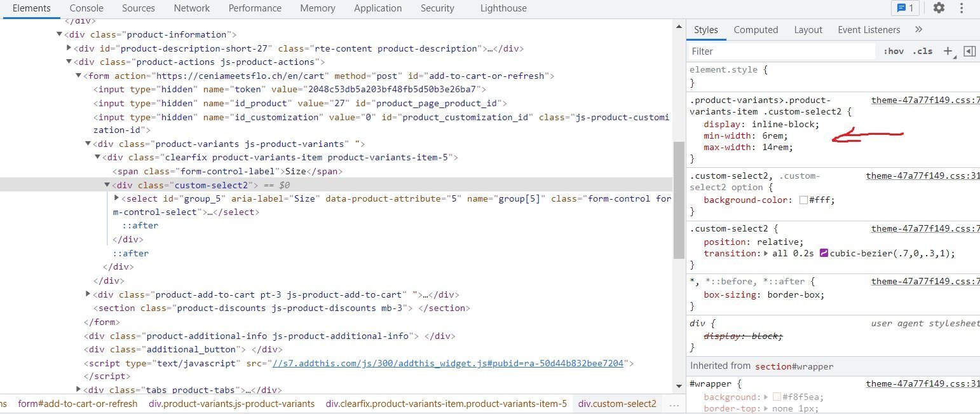Expand the transition shorthand property
Viewport: 980px width, 414px height.
point(766,253)
